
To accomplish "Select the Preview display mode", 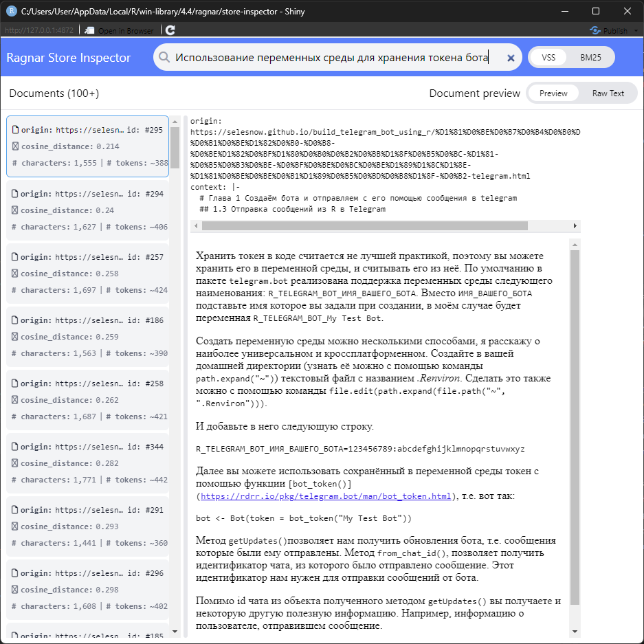I will pos(553,93).
